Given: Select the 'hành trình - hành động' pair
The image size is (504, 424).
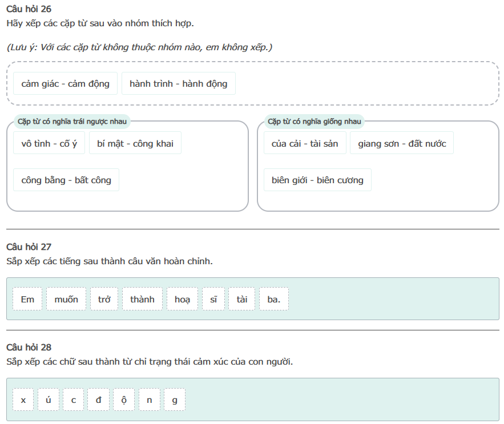Looking at the screenshot, I should click(178, 83).
